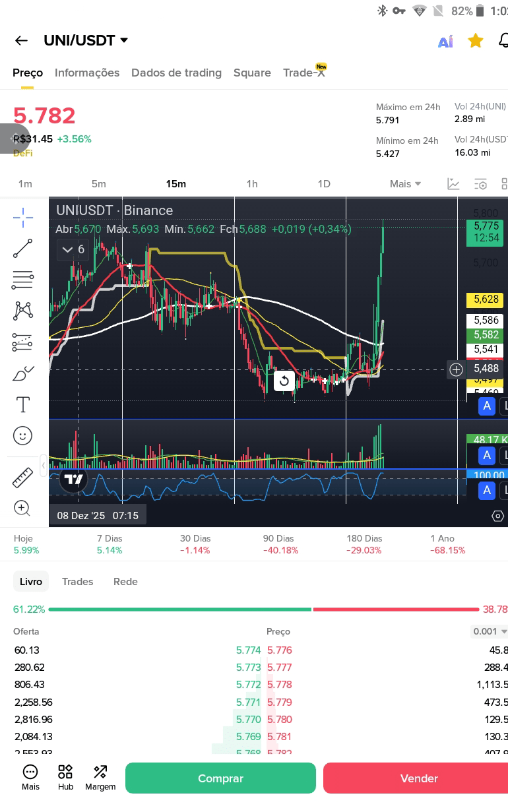Click the 90 Dias -40.18% performance
The width and height of the screenshot is (508, 812).
(280, 544)
